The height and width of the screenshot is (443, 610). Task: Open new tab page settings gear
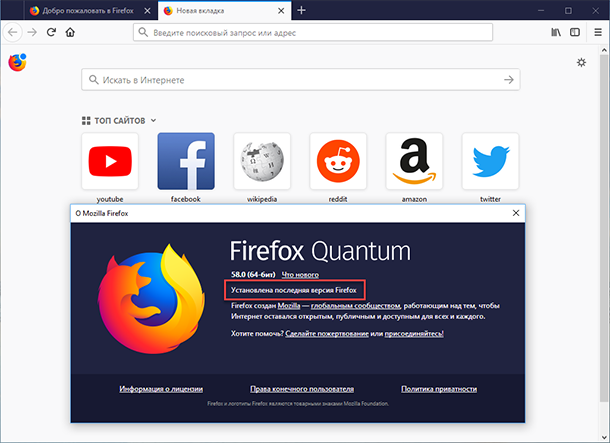pos(581,62)
